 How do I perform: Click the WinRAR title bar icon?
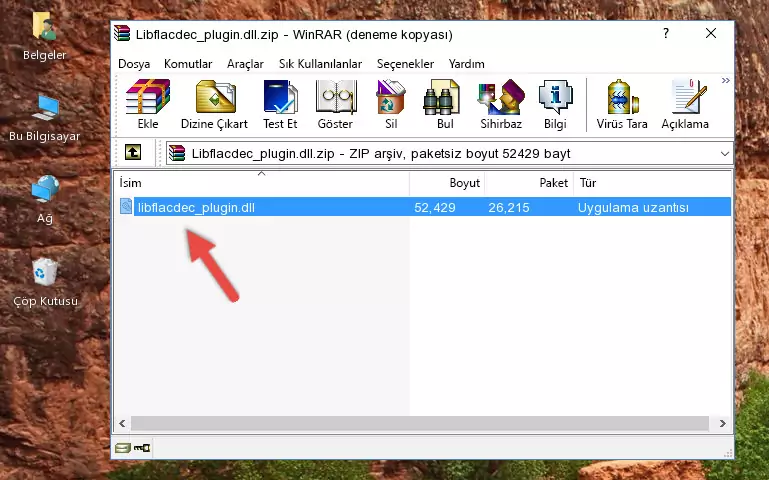pos(122,34)
